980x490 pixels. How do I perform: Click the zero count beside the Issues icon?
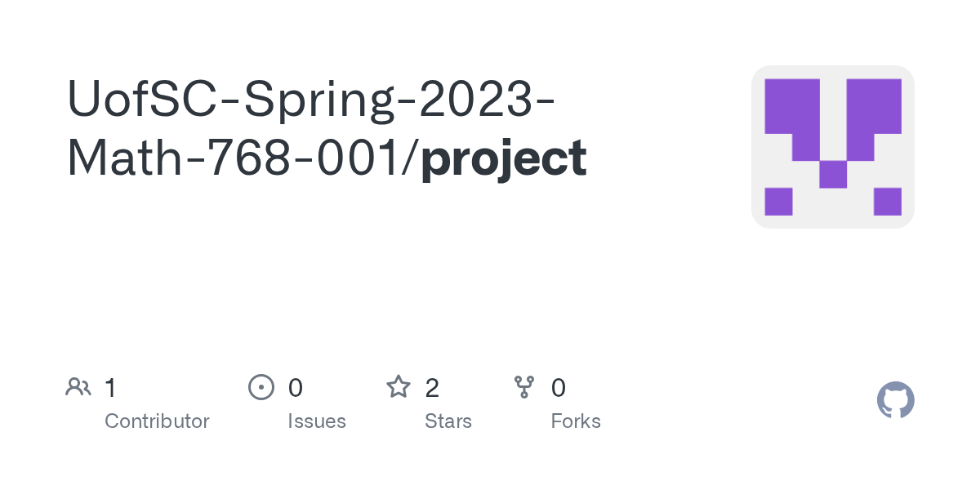coord(296,388)
